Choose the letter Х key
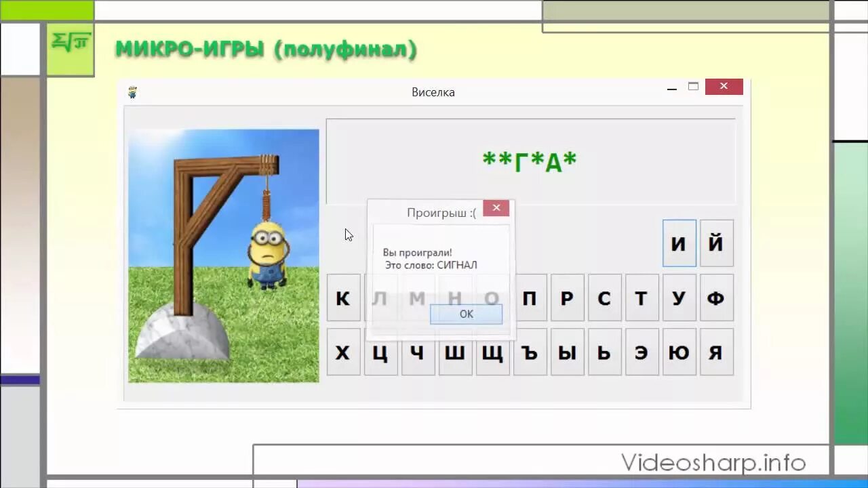 [344, 352]
